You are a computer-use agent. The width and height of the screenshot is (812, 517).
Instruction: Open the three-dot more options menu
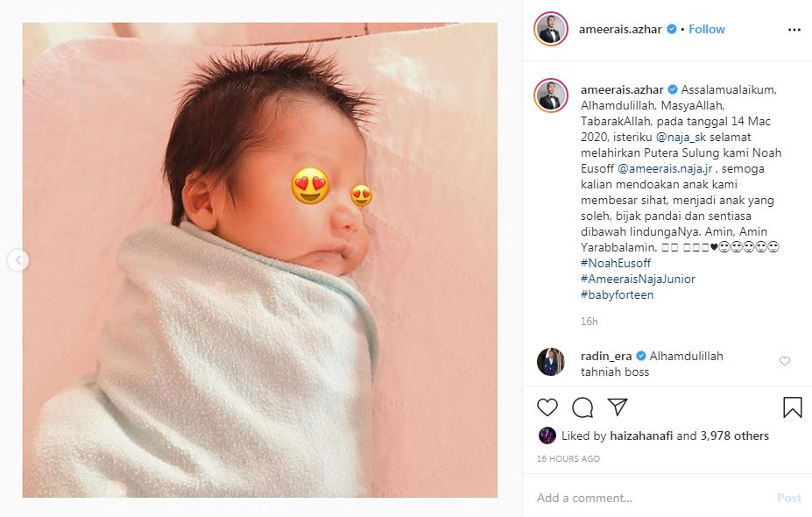(x=794, y=30)
